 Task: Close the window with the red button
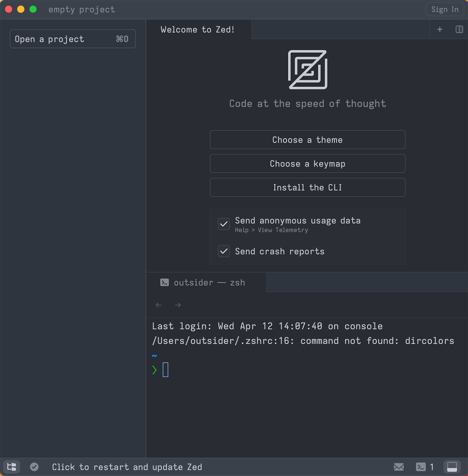point(9,9)
